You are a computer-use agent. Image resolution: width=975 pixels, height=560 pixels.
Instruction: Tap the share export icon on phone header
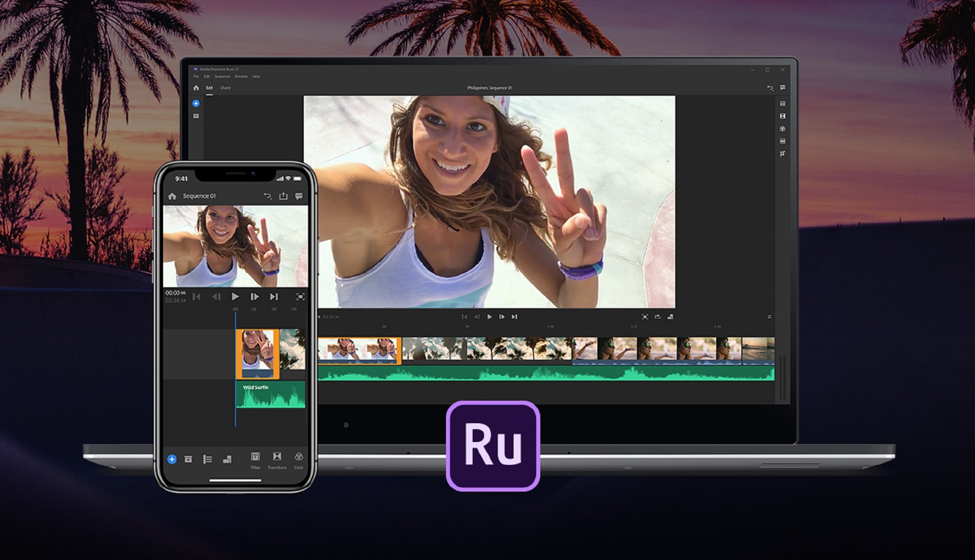click(283, 196)
